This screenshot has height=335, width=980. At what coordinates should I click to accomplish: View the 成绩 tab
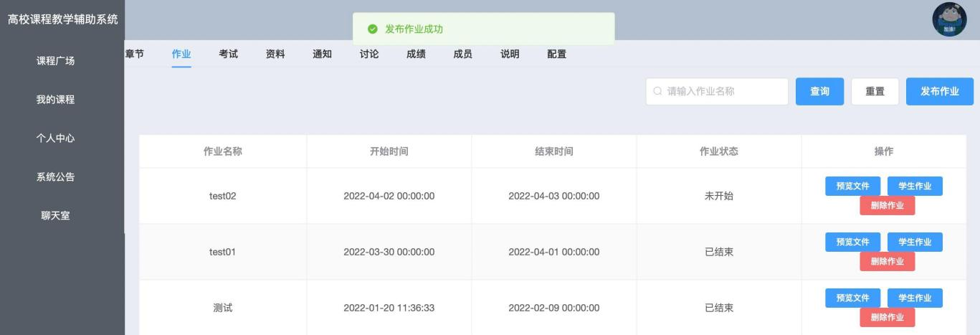coord(416,54)
